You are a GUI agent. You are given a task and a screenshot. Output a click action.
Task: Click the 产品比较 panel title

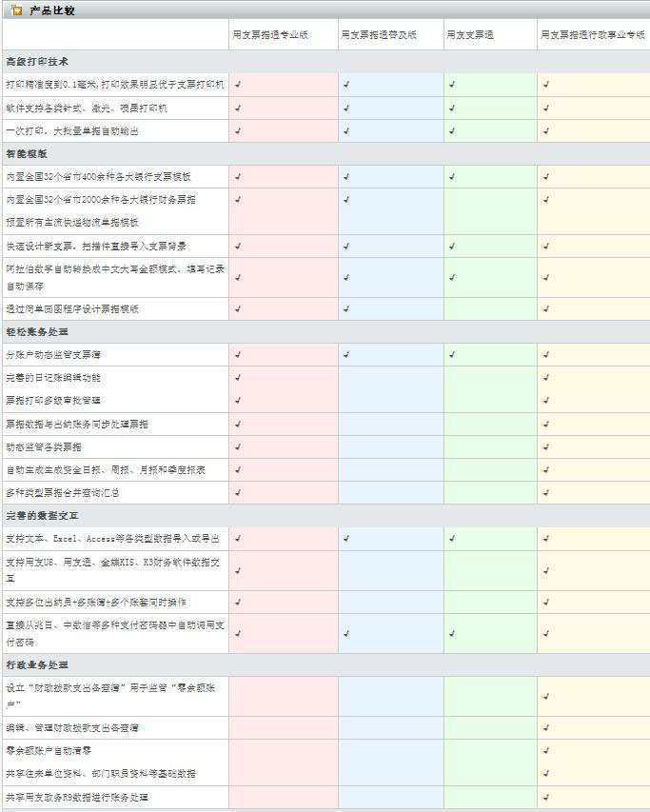pos(52,10)
